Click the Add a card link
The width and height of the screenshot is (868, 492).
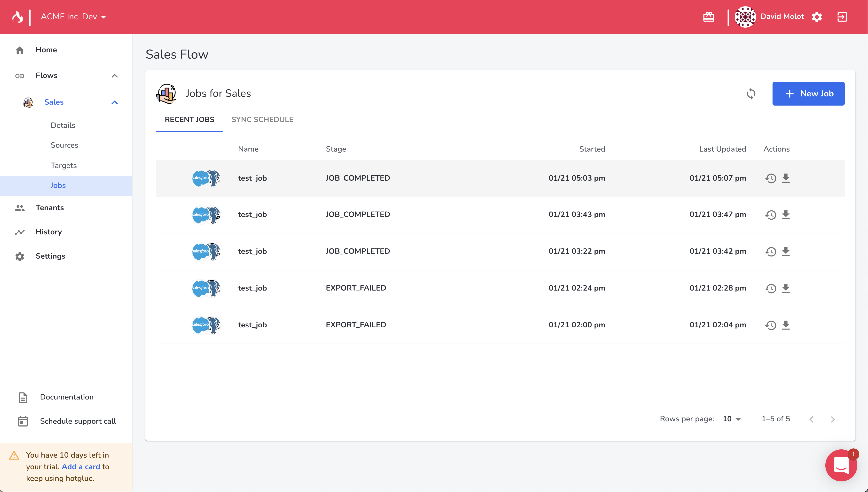(81, 467)
